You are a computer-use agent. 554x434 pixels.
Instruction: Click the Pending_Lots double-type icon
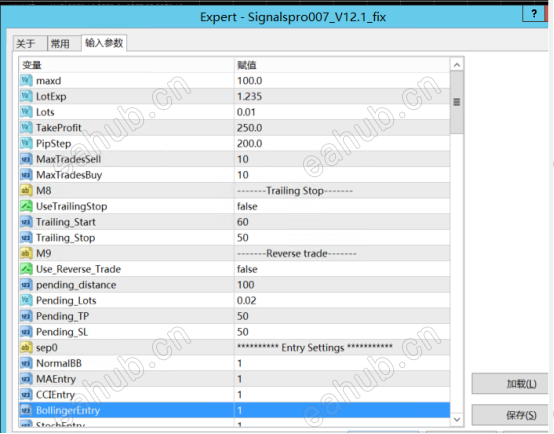click(x=26, y=300)
